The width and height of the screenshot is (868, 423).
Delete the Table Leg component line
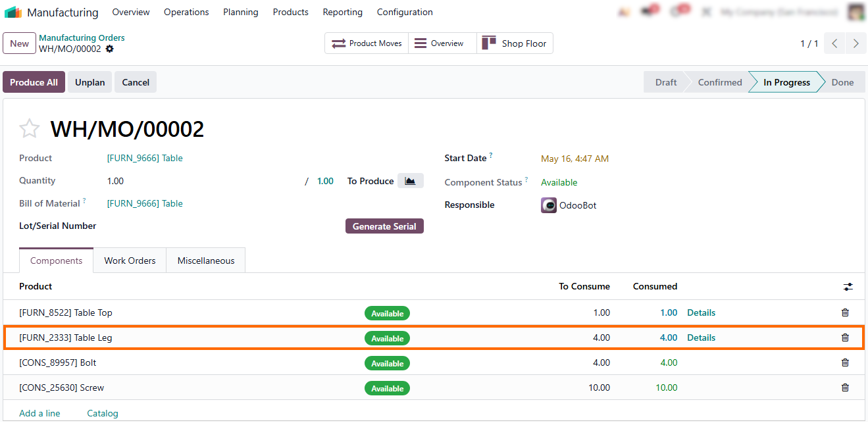click(845, 337)
